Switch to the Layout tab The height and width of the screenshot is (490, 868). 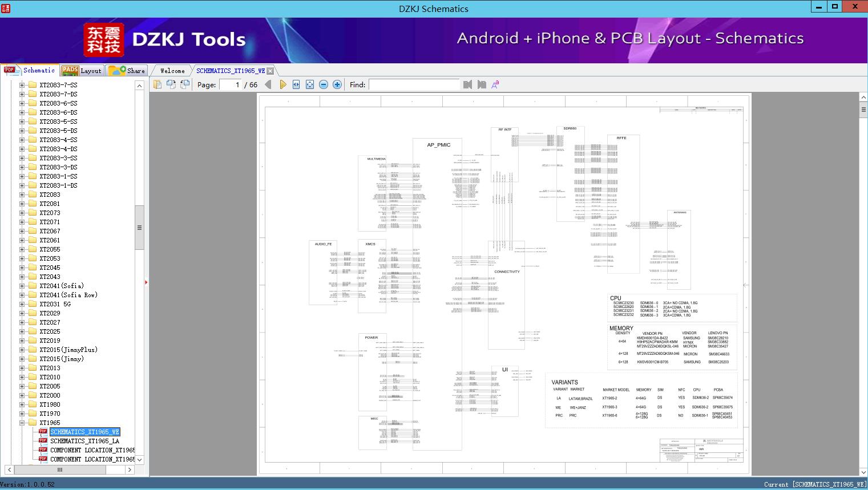tap(82, 70)
